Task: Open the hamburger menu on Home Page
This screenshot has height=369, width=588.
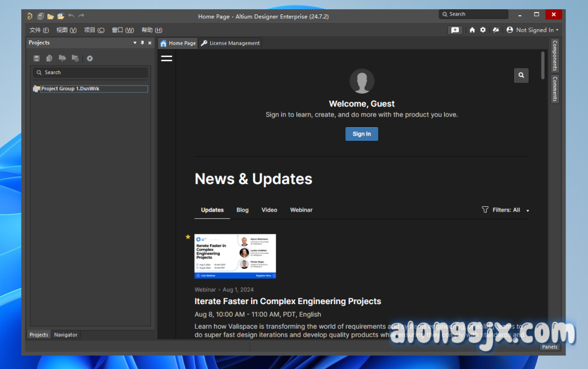Action: click(167, 58)
